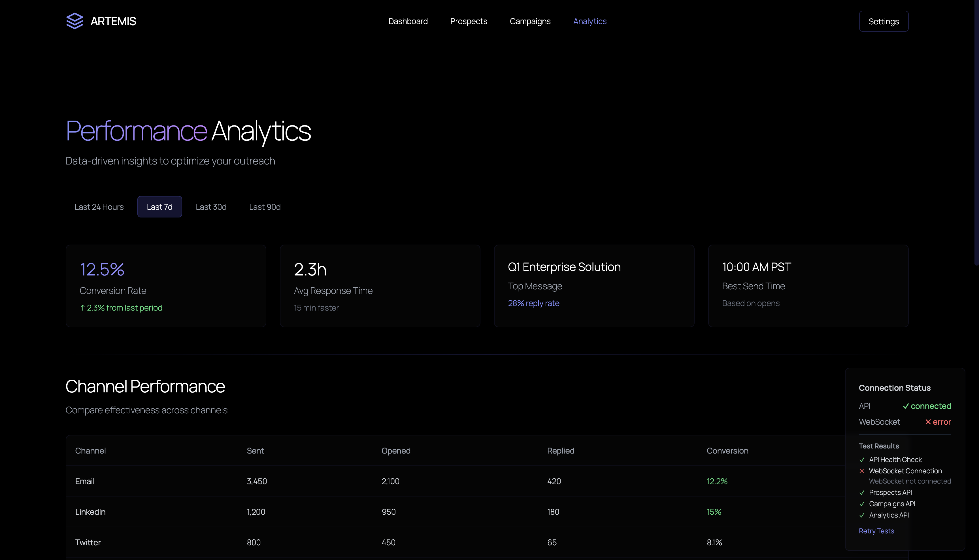The image size is (979, 560).
Task: Go to the Prospects page
Action: click(468, 21)
